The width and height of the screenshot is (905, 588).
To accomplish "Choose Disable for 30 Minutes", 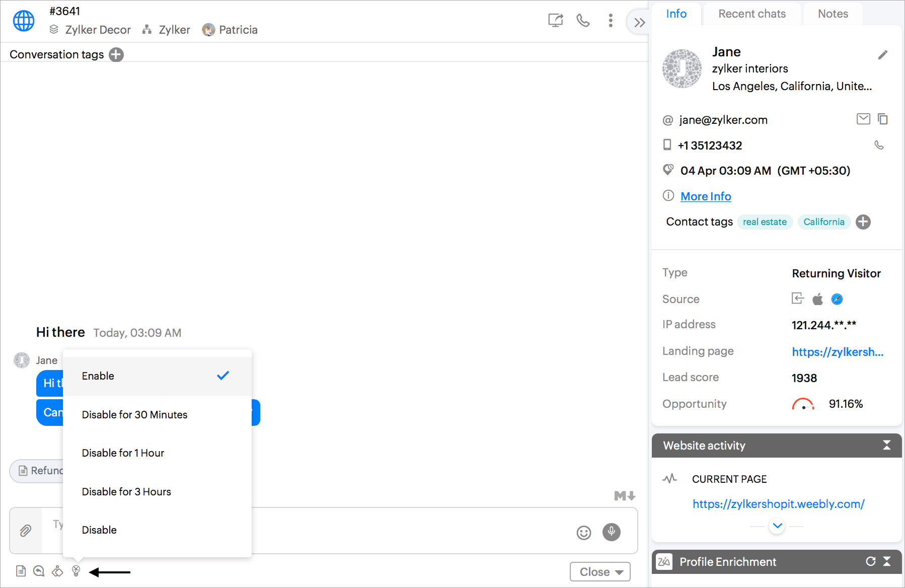I will 157,415.
